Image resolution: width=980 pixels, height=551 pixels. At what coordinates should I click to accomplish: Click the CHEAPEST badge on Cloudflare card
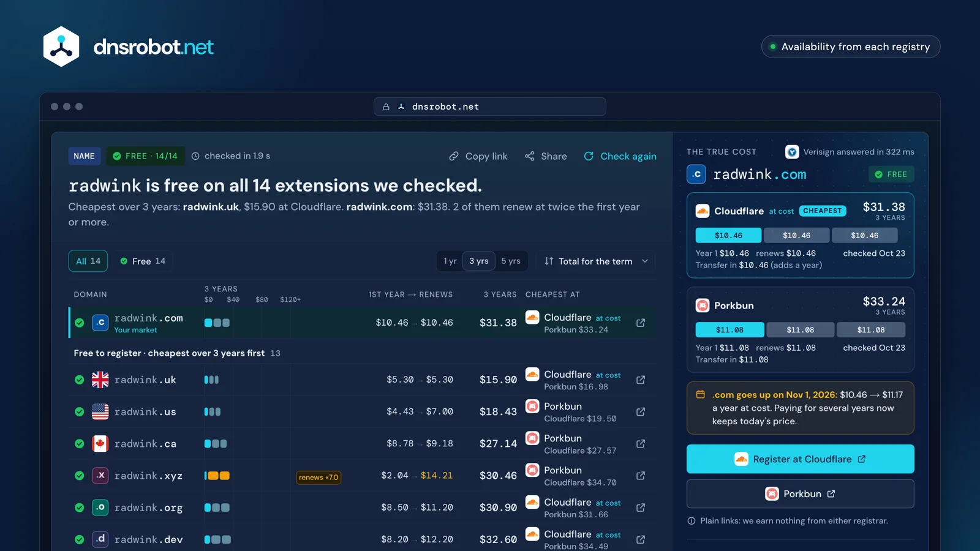823,211
